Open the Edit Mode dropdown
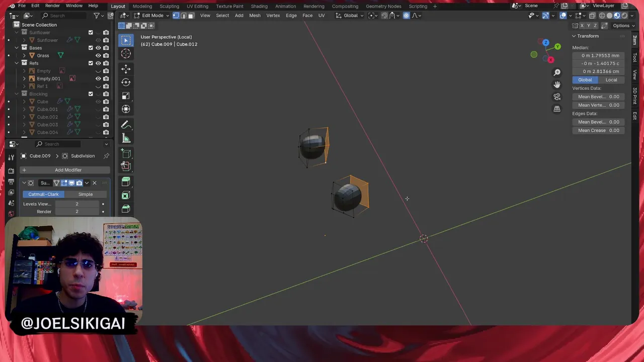The height and width of the screenshot is (362, 644). point(151,16)
